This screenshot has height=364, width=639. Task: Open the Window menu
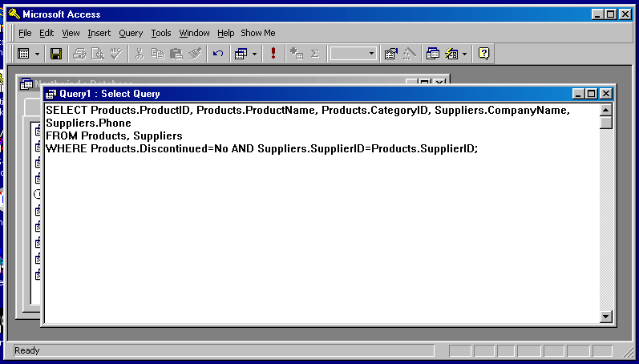tap(194, 33)
